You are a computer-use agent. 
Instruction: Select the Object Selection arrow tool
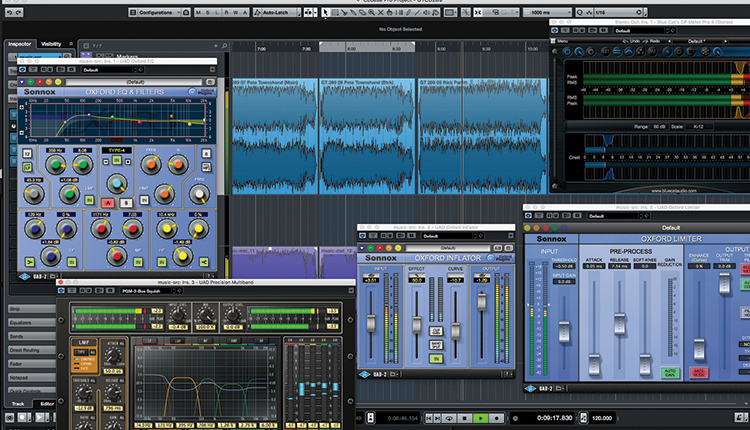[325, 12]
